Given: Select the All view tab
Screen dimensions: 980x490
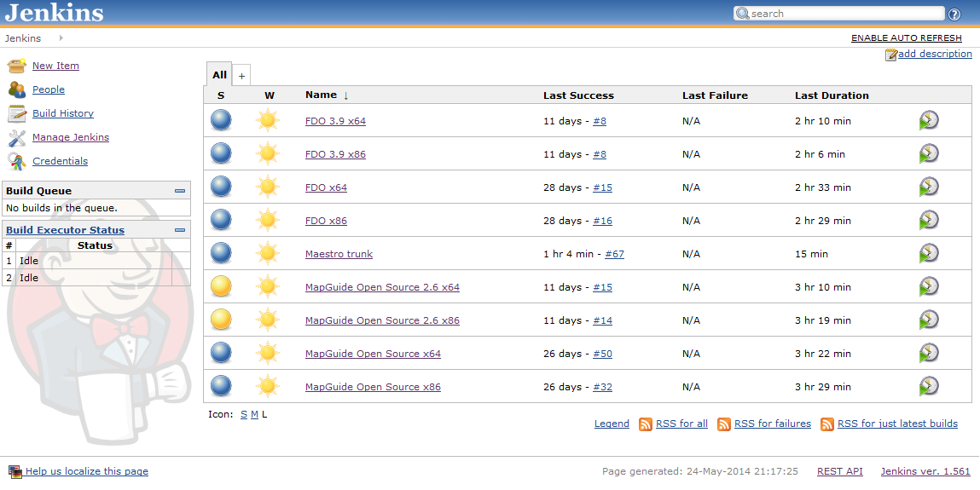Looking at the screenshot, I should pyautogui.click(x=219, y=75).
